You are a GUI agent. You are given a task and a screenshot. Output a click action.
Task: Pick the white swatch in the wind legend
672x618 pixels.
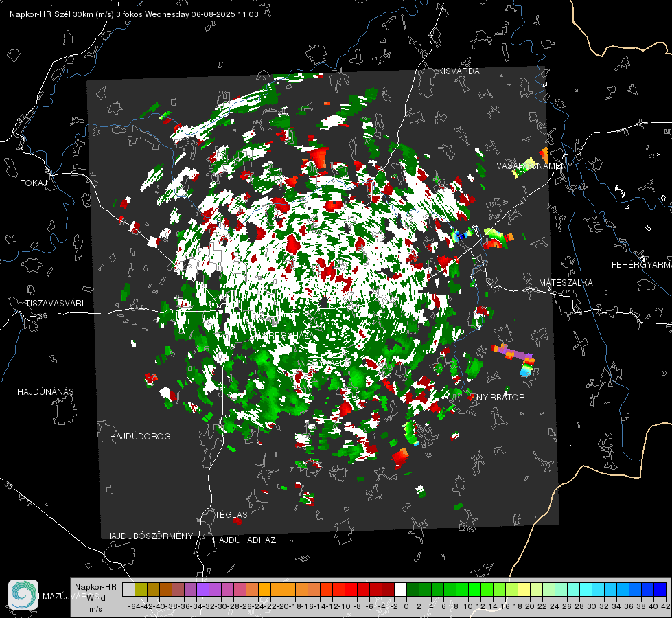(400, 590)
